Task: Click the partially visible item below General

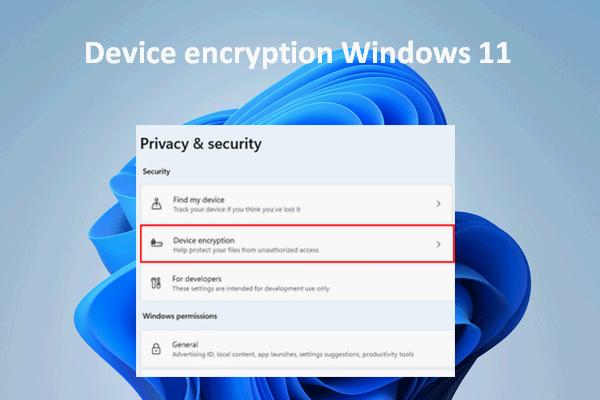Action: (x=298, y=373)
